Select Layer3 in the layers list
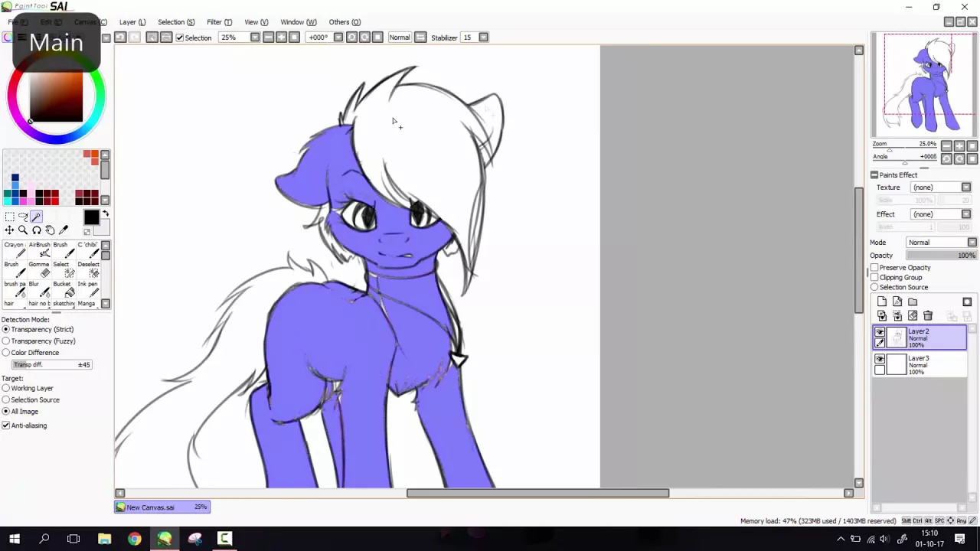This screenshot has height=551, width=980. click(x=920, y=365)
